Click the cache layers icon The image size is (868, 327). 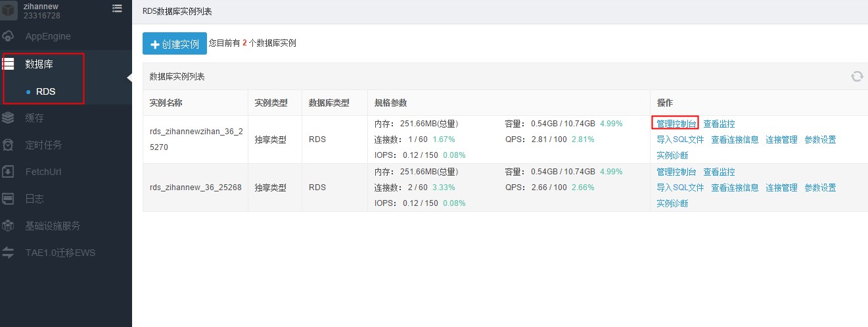[x=9, y=118]
